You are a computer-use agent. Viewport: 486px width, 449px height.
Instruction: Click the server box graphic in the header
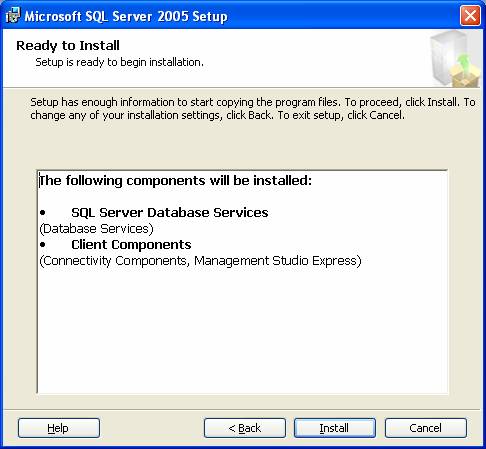pos(455,59)
